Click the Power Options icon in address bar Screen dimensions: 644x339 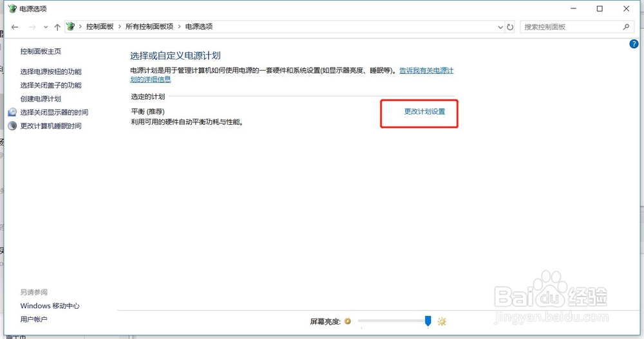pyautogui.click(x=71, y=26)
